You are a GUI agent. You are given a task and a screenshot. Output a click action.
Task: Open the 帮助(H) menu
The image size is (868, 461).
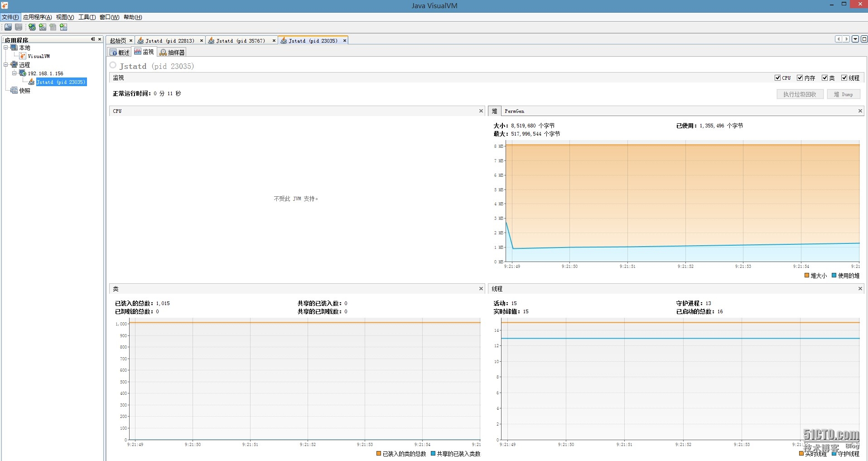click(x=133, y=17)
